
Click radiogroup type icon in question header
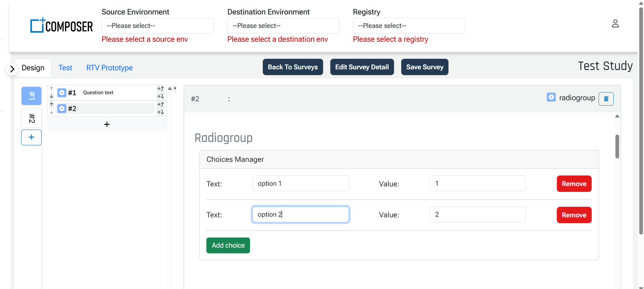(551, 97)
